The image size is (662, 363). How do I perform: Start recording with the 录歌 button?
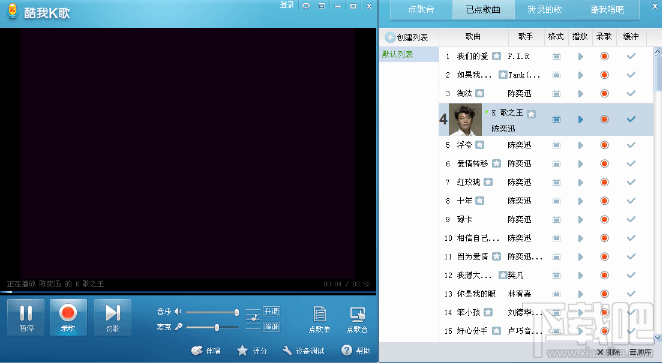[68, 317]
